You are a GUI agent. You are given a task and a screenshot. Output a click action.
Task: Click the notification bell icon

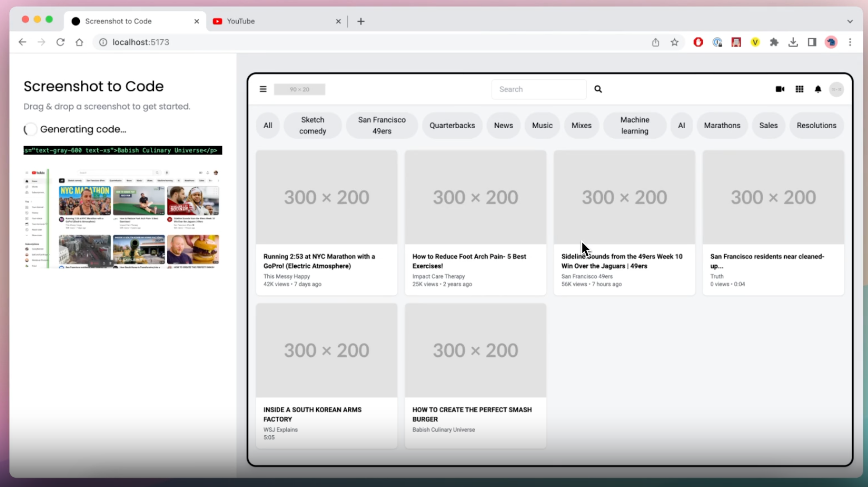pos(818,89)
